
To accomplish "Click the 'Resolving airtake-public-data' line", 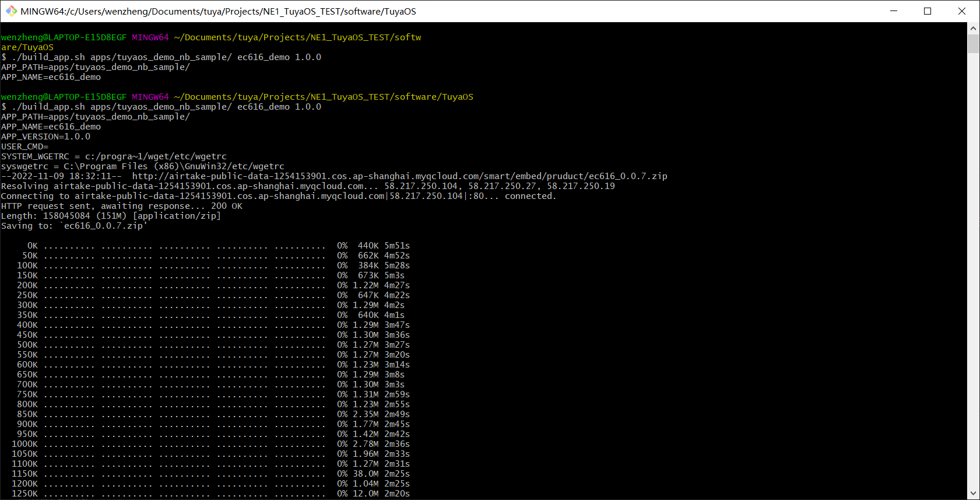I will tap(308, 186).
